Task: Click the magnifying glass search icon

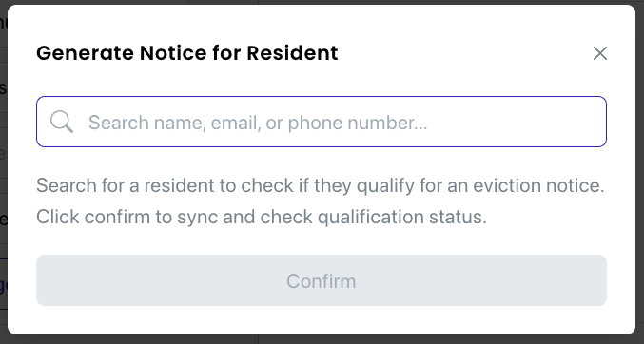Action: (62, 122)
